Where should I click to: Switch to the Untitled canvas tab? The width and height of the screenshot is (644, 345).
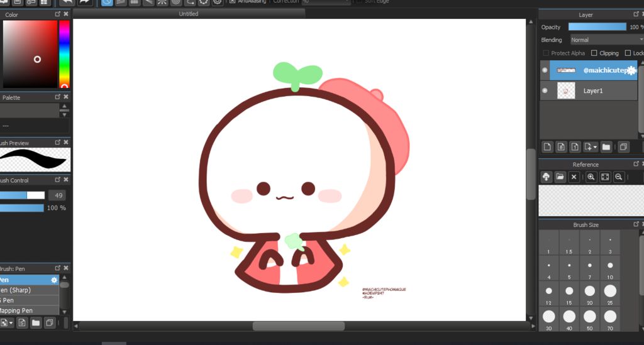pos(189,14)
